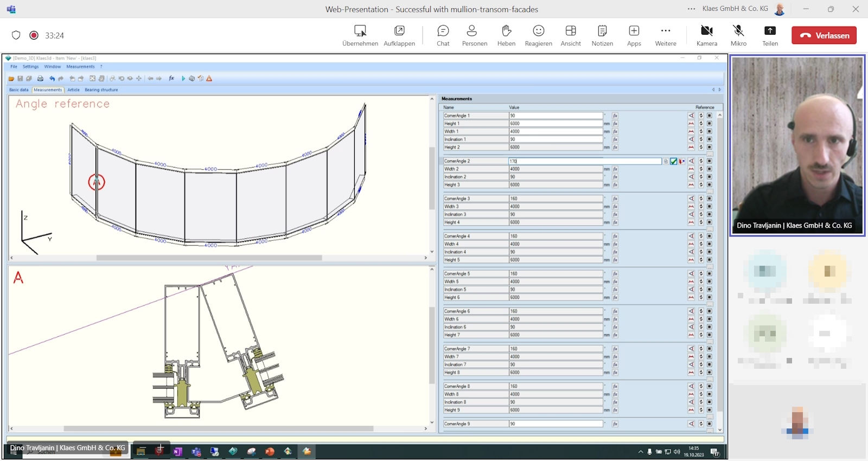This screenshot has height=461, width=868.
Task: Click the print toolbar icon
Action: (40, 79)
